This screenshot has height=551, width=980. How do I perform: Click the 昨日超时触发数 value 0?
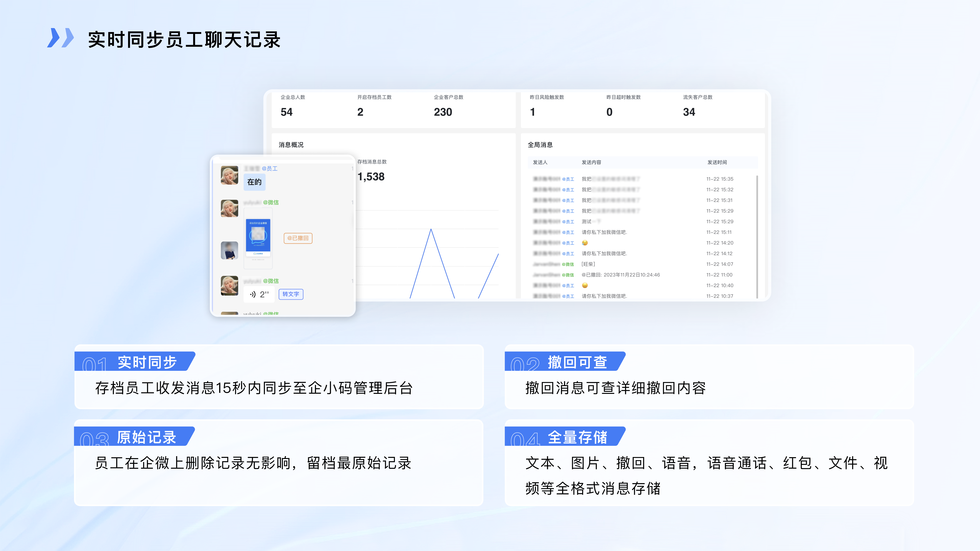point(609,112)
